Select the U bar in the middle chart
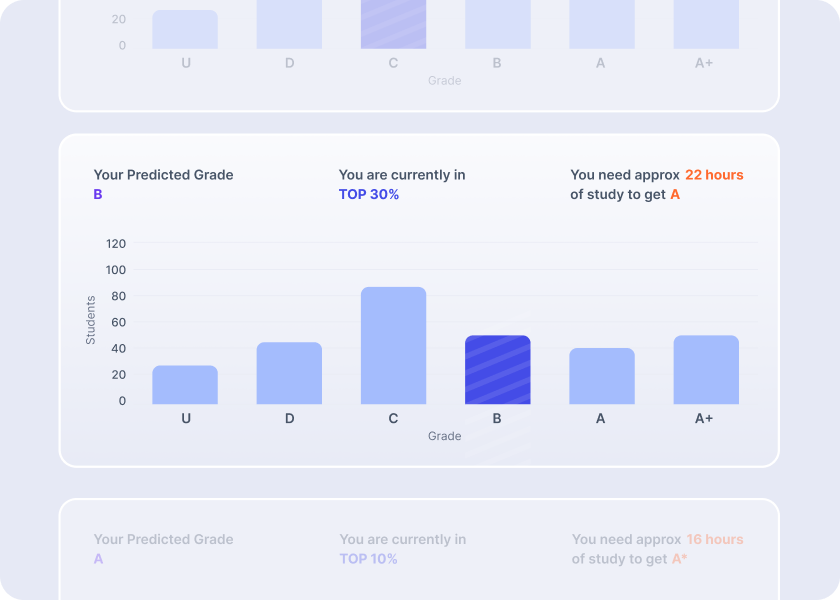 (185, 385)
